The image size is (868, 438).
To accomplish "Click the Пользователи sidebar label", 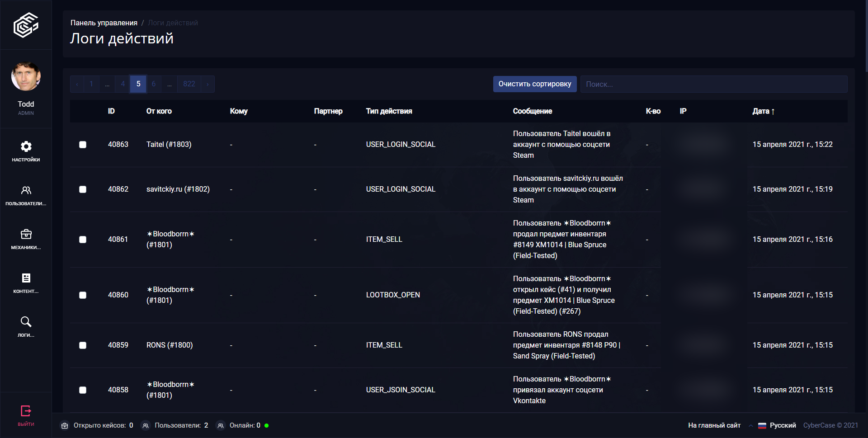I will (26, 204).
